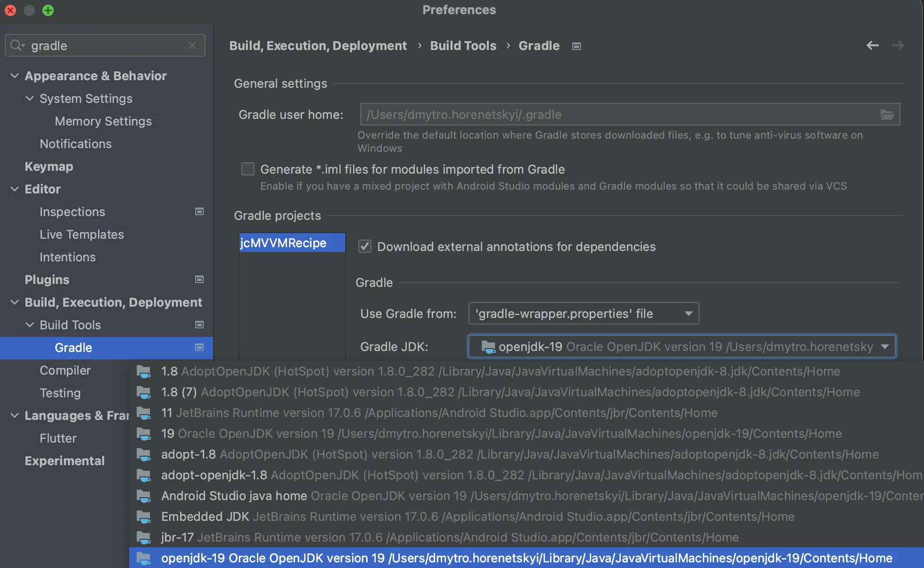Select jcMVVMRecipe in Gradle projects list
Viewport: 924px width, 568px height.
283,243
